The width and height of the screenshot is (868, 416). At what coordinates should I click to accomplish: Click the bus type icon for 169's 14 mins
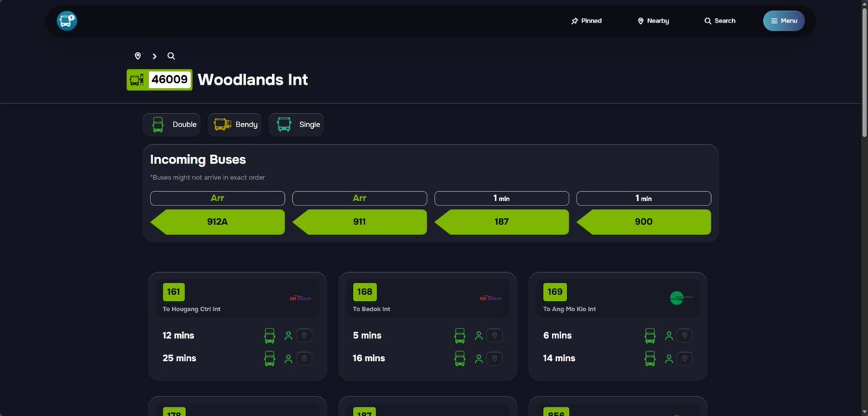650,359
